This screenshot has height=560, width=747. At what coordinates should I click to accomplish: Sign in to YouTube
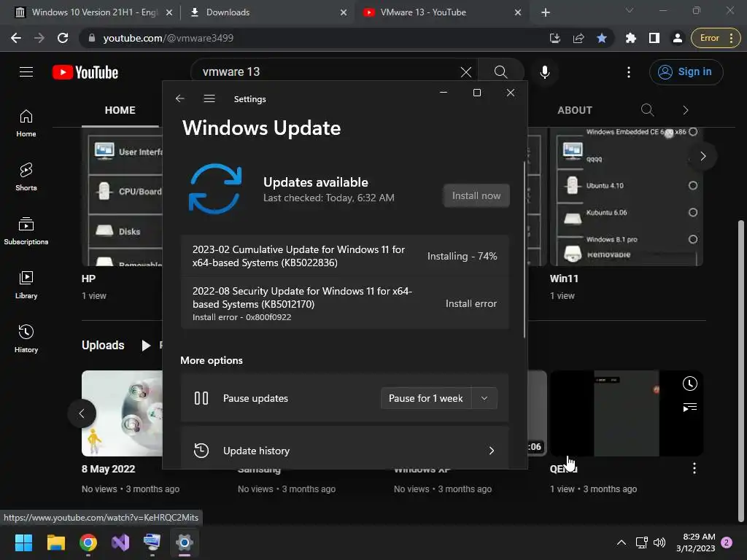tap(686, 72)
